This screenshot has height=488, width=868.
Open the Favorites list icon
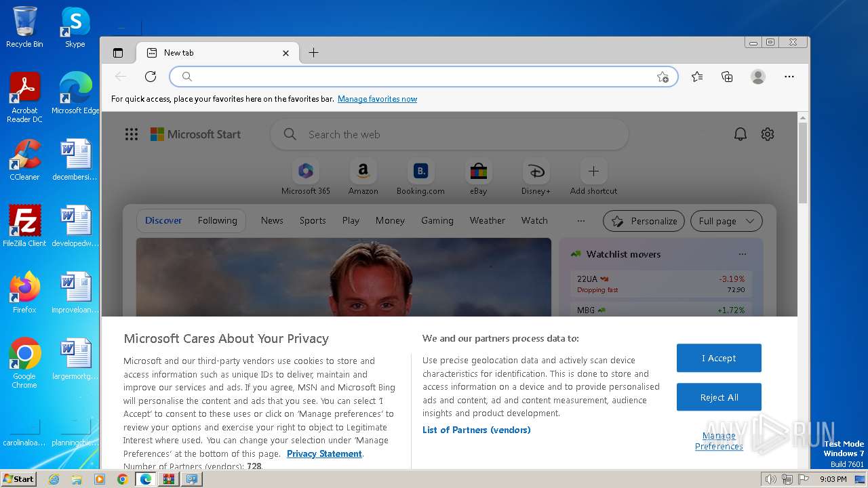(697, 77)
